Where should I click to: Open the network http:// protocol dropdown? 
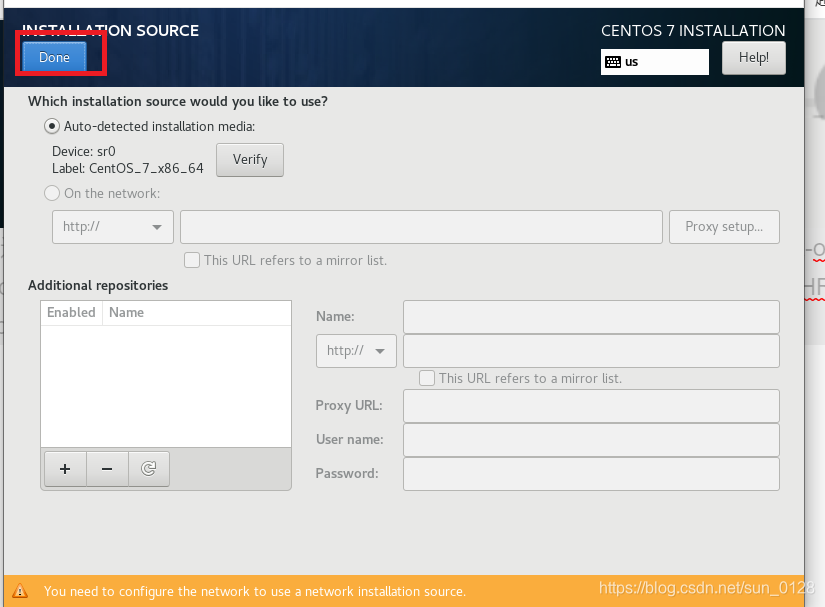coord(113,227)
